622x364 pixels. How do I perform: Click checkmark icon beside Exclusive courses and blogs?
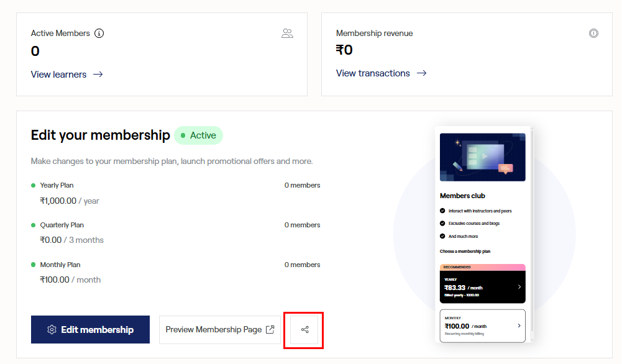pos(442,223)
